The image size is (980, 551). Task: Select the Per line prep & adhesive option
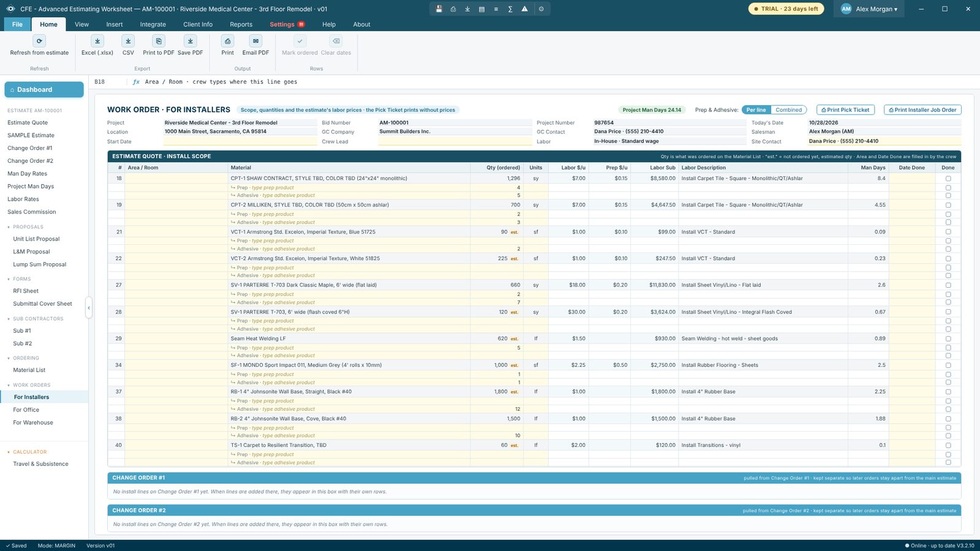[756, 110]
